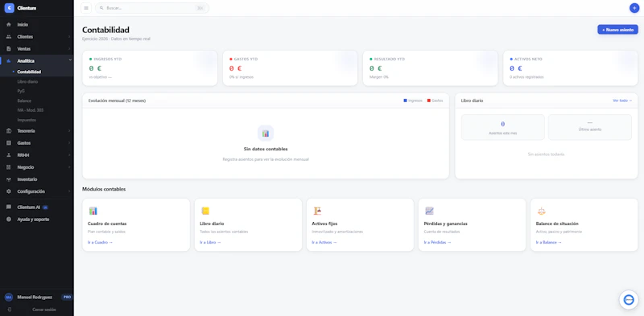
Task: Click the logout icon beside Cerrar sesión
Action: (x=9, y=310)
